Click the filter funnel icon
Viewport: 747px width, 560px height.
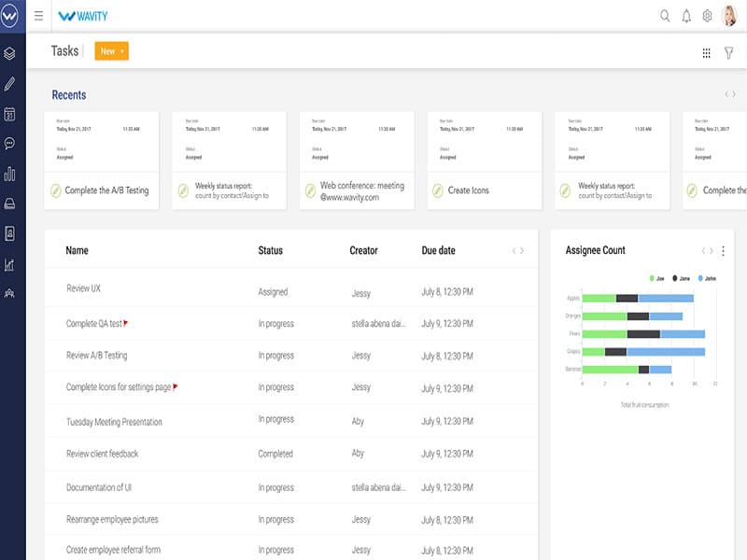(729, 53)
